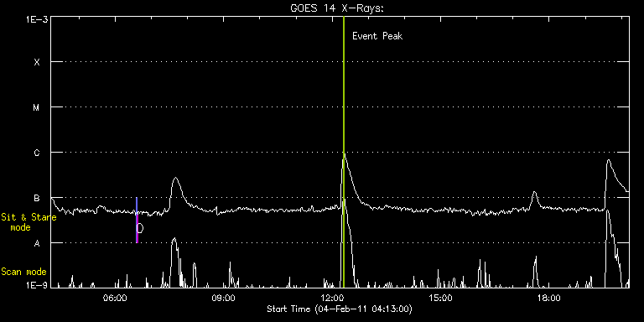Click the green Event Peak vertical line

tap(343, 152)
